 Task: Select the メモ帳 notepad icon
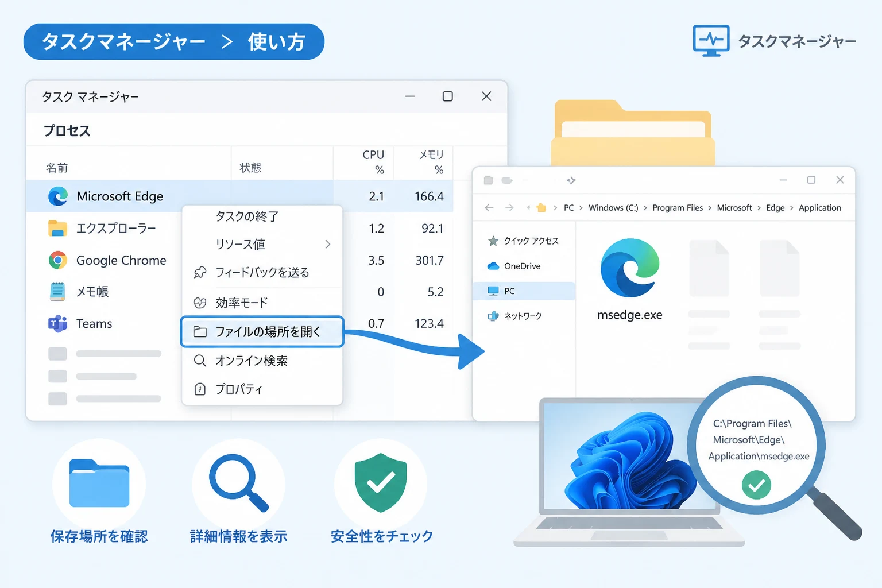[x=57, y=292]
